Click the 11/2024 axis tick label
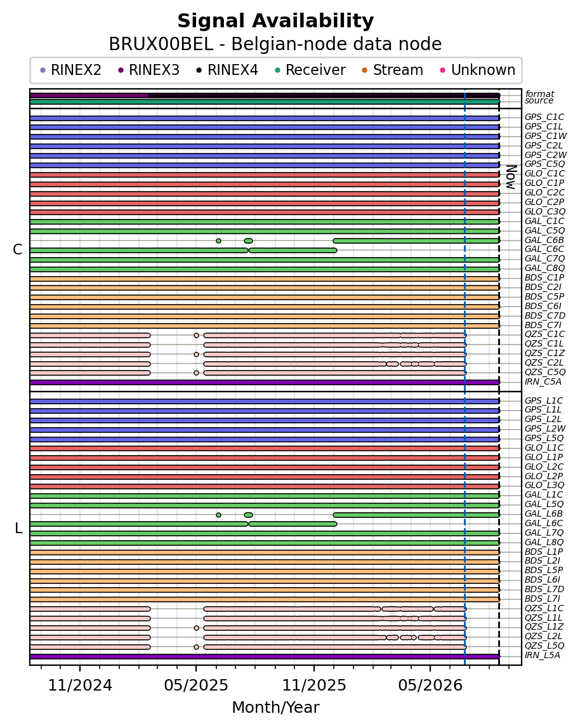Screen dimensions: 580x728 (x=81, y=685)
